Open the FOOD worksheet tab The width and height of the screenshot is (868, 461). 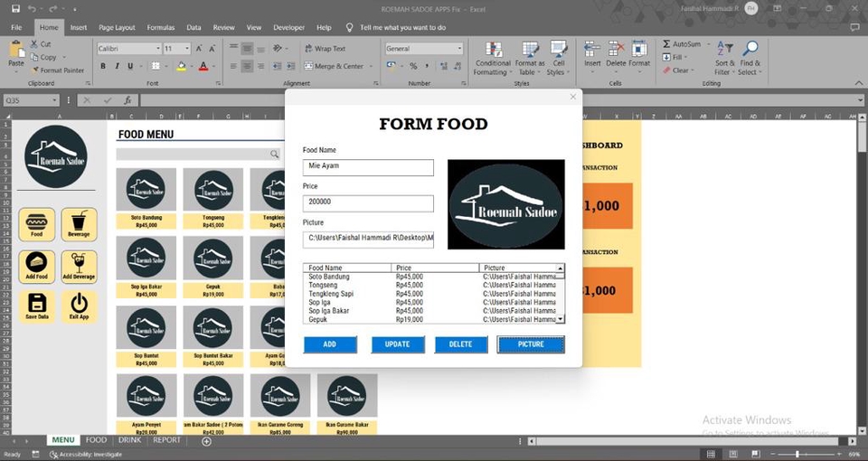(x=96, y=440)
